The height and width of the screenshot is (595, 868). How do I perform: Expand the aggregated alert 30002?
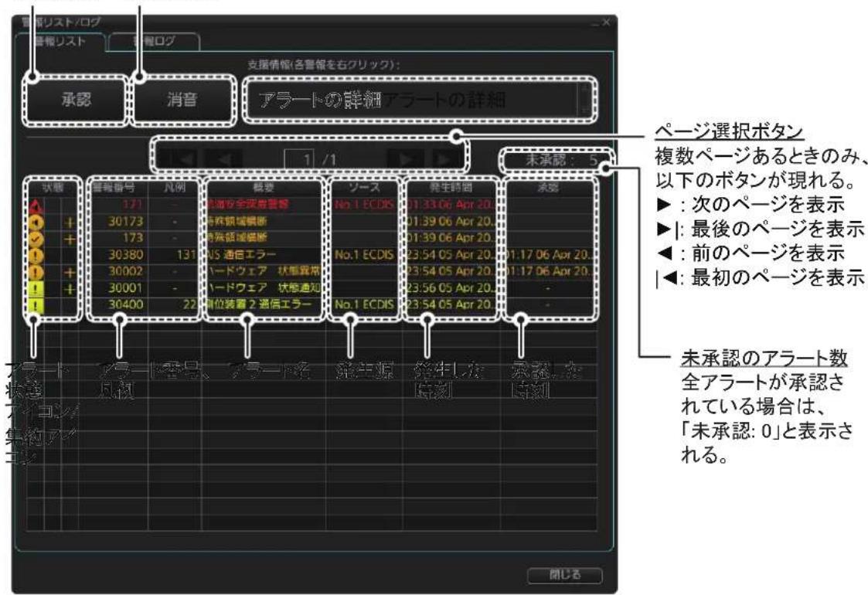[x=70, y=272]
